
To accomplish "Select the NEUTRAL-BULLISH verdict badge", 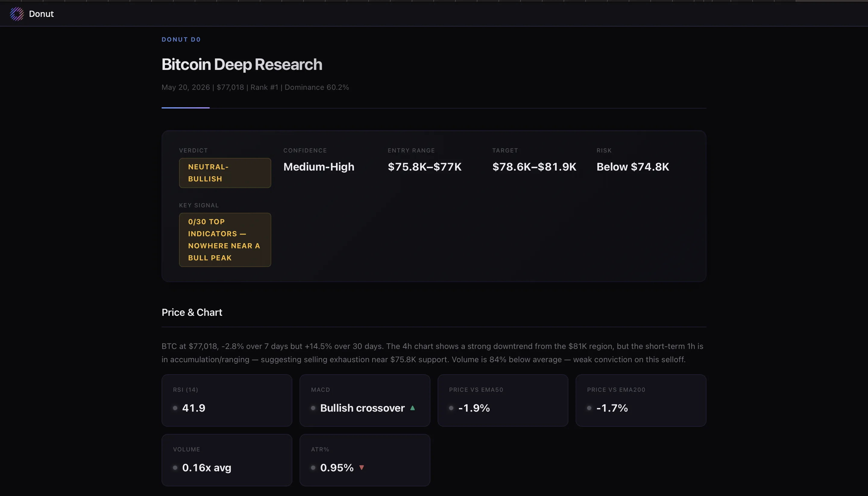I will click(225, 173).
